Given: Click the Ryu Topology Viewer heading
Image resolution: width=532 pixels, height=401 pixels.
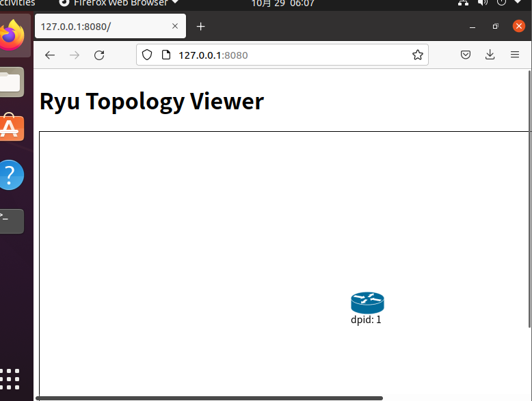Looking at the screenshot, I should pos(152,101).
